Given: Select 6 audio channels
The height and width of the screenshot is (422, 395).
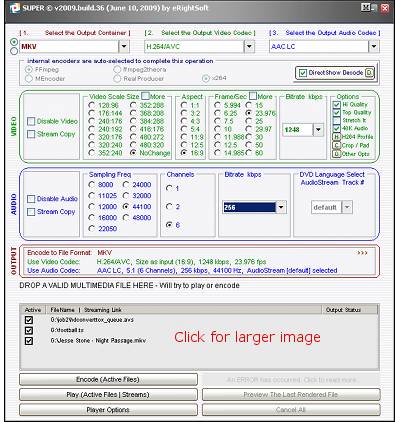Looking at the screenshot, I should click(169, 225).
